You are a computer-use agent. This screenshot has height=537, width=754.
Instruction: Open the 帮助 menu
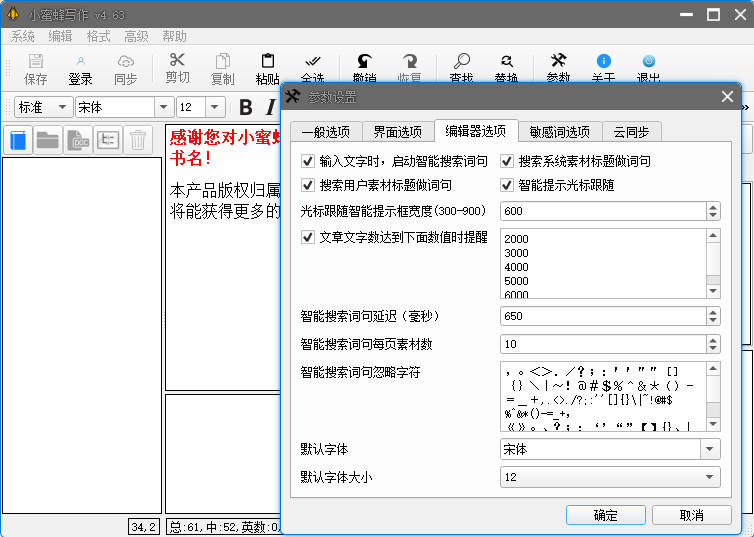[175, 37]
